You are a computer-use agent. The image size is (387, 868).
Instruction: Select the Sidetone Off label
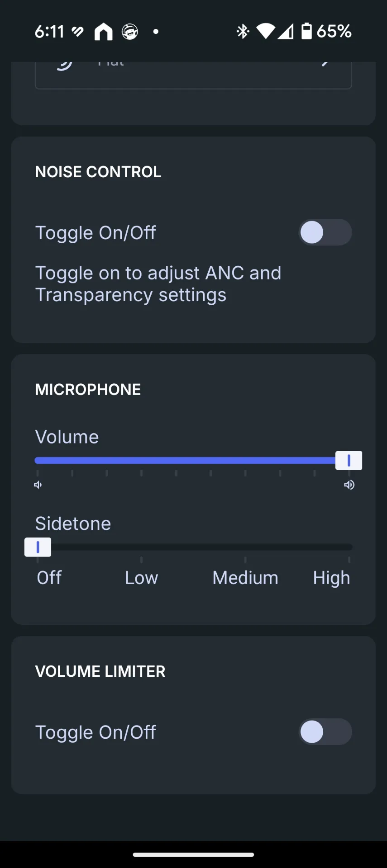tap(49, 578)
